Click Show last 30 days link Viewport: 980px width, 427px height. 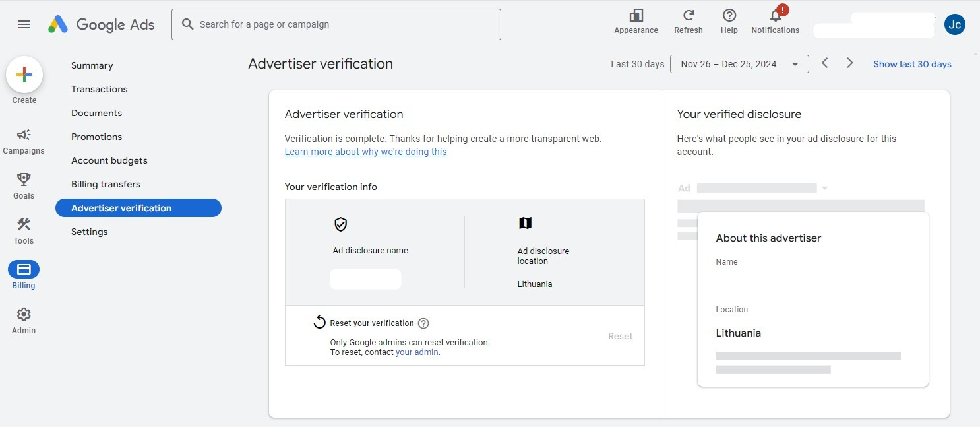point(912,64)
